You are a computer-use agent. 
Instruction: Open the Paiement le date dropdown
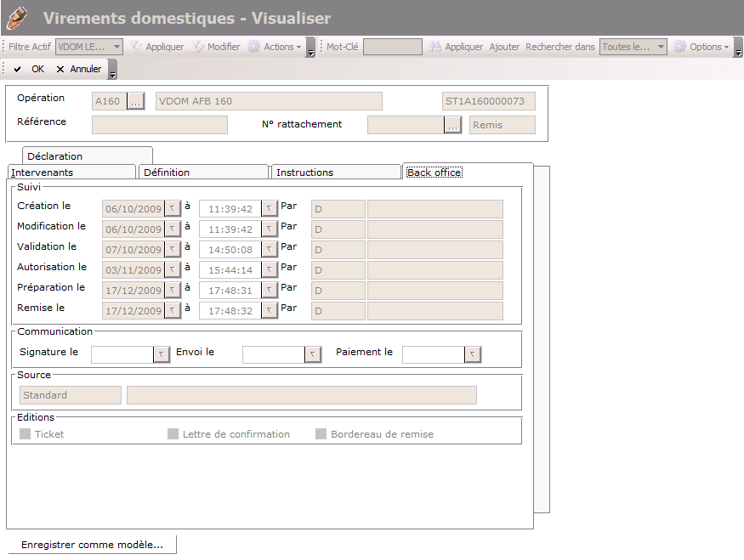473,354
